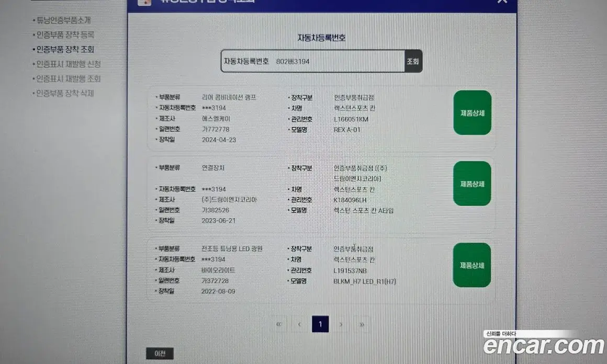Select install date 2022-08-09
This screenshot has width=607, height=364.
click(x=218, y=291)
